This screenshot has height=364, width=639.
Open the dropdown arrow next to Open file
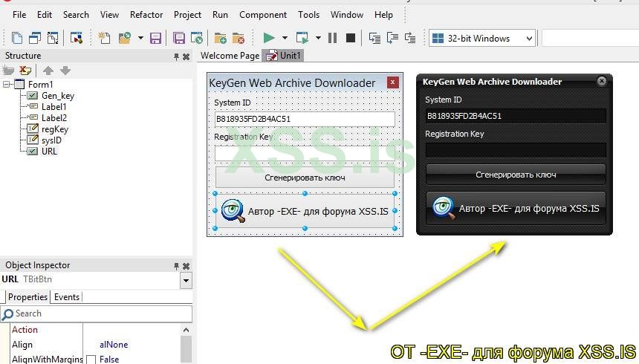140,39
